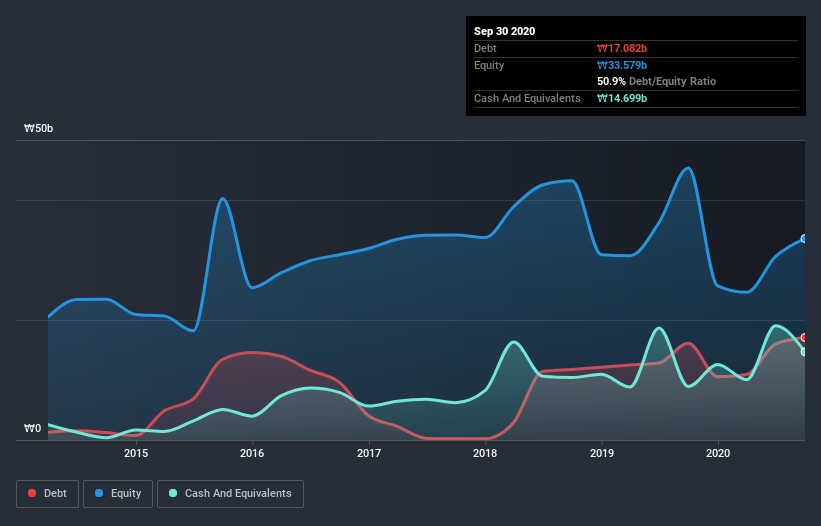Image resolution: width=821 pixels, height=526 pixels.
Task: Click the ₩0 y-axis label
Action: point(32,429)
